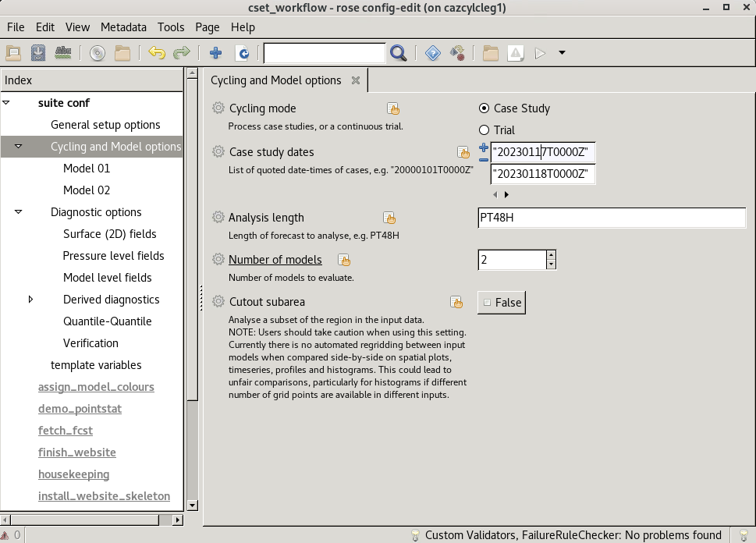Screen dimensions: 756x543
Task: Open the Tools menu
Action: [x=171, y=27]
